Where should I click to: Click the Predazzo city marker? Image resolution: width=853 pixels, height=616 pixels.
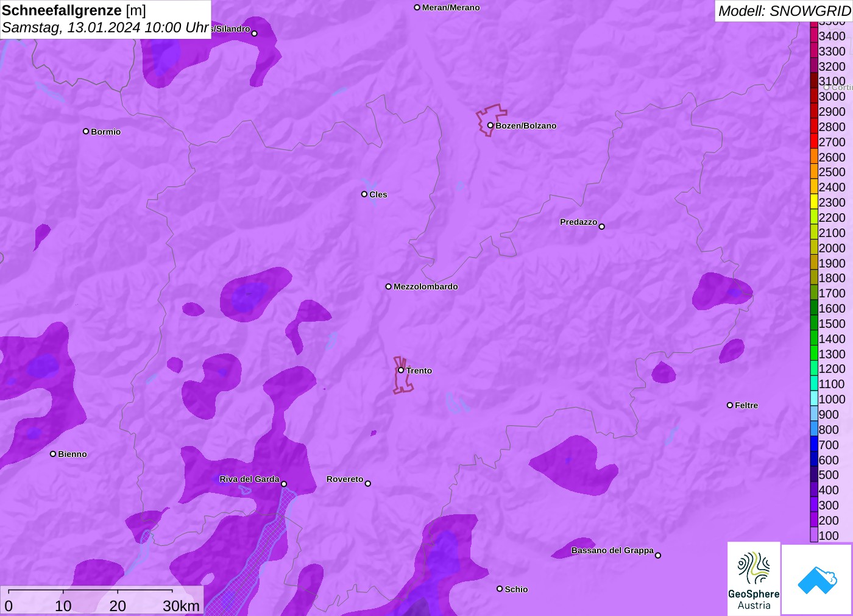pos(602,227)
